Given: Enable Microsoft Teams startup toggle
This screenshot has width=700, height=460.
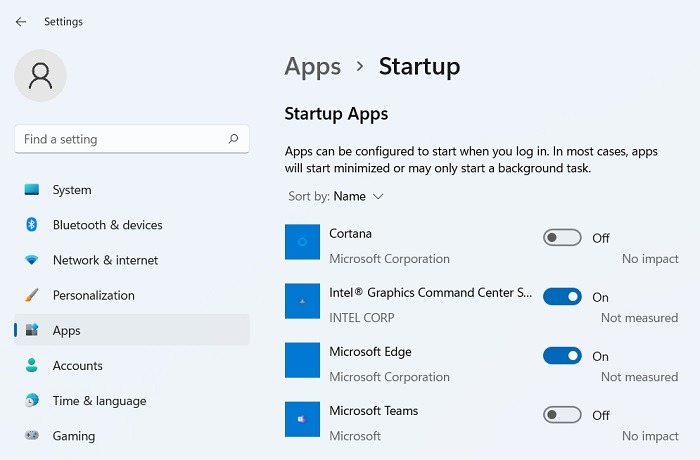Looking at the screenshot, I should [x=562, y=415].
